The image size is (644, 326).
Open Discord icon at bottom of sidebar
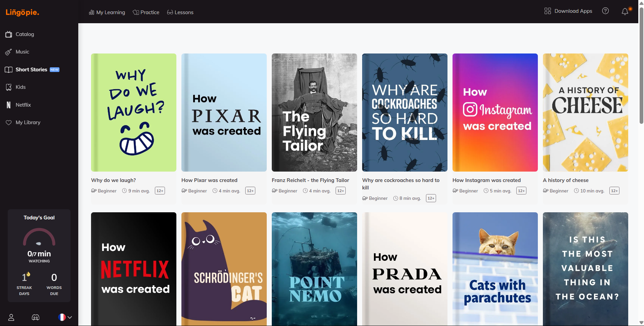(36, 317)
